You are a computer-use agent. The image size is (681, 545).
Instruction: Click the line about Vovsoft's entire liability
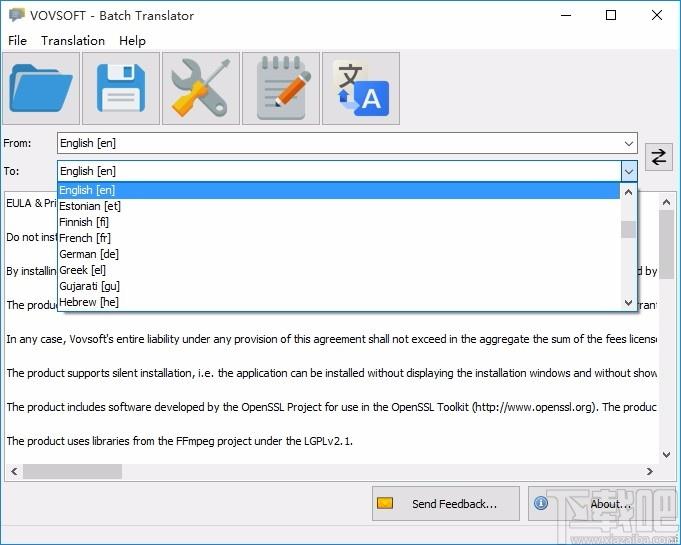(331, 339)
